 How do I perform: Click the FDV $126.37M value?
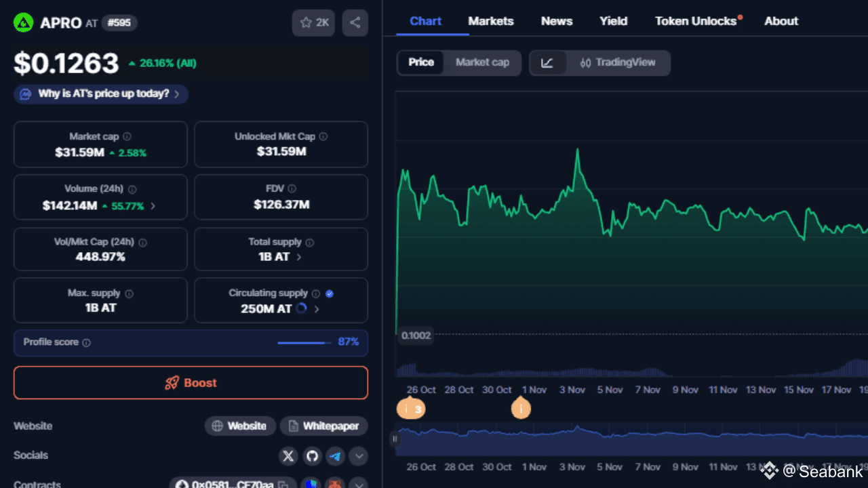click(x=281, y=204)
